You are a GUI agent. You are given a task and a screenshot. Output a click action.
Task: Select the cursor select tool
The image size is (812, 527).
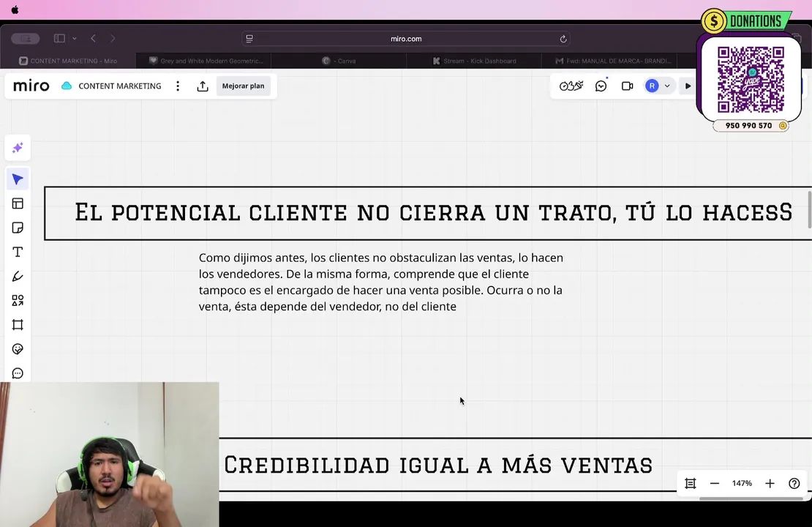pos(18,179)
